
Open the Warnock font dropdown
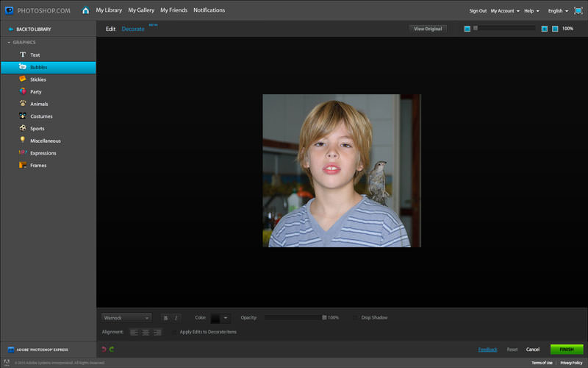point(126,318)
